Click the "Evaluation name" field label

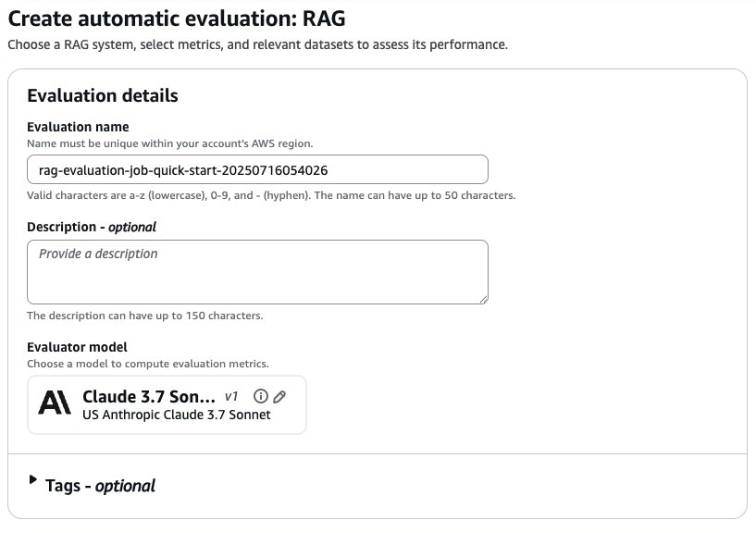pos(78,127)
